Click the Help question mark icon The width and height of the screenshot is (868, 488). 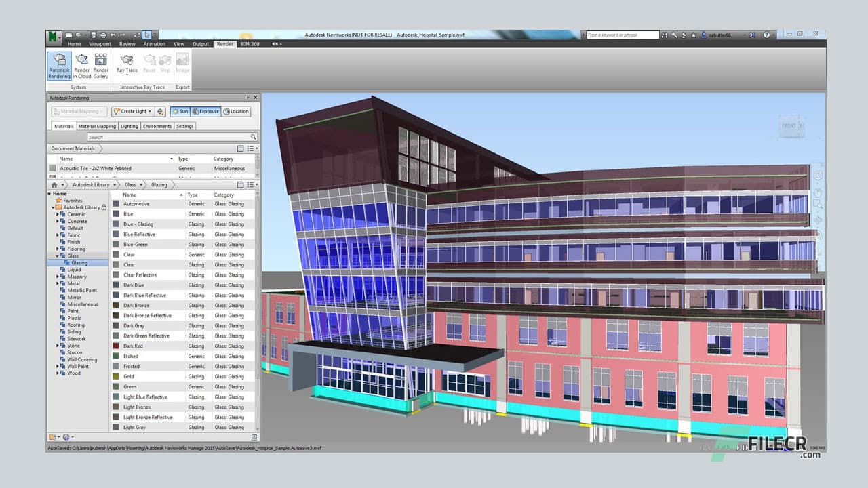click(766, 34)
